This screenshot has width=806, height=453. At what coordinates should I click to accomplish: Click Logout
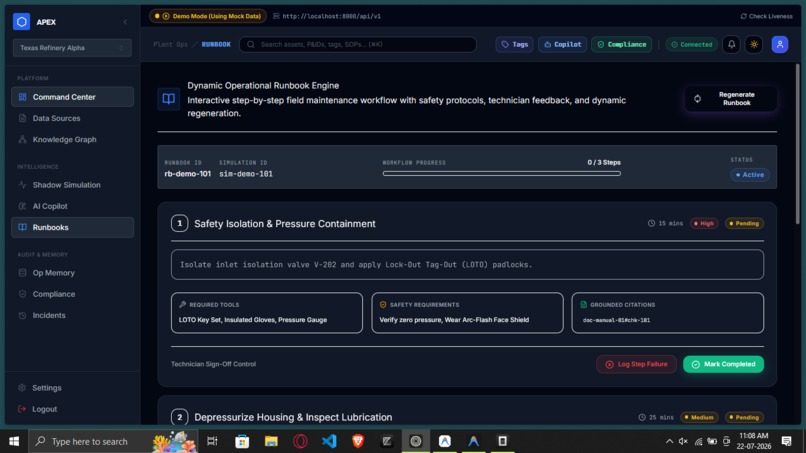[x=72, y=409]
